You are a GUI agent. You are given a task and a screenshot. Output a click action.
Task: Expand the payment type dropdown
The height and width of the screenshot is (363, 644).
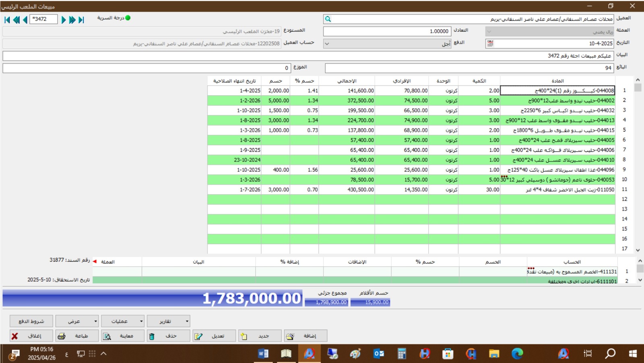(327, 43)
